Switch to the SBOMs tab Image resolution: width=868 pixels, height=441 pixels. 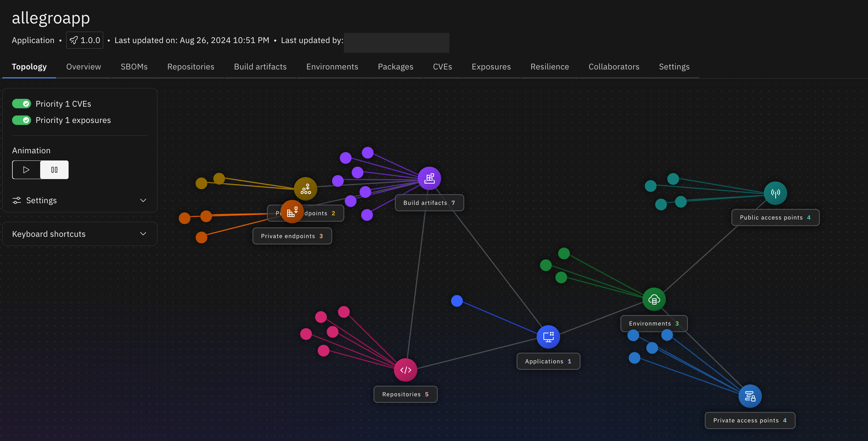[134, 67]
